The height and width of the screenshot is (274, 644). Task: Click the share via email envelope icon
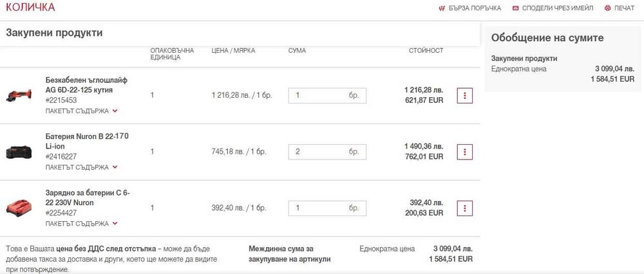[x=515, y=8]
